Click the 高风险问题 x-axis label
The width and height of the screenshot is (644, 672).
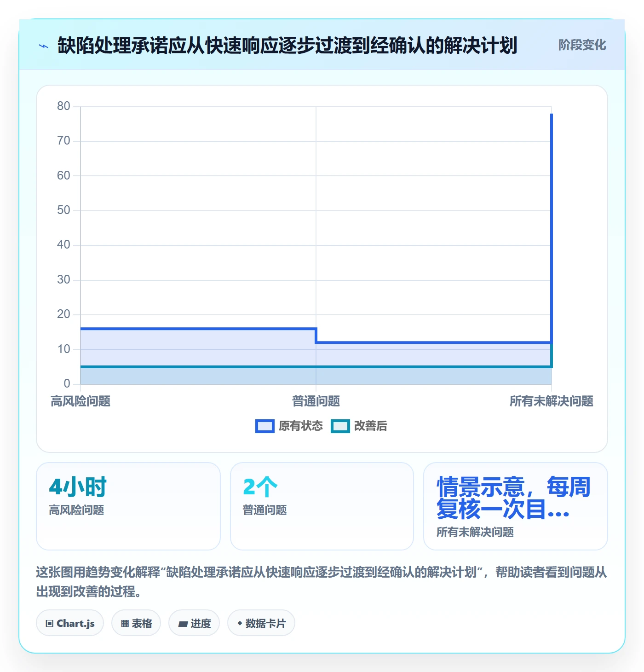[x=80, y=401]
